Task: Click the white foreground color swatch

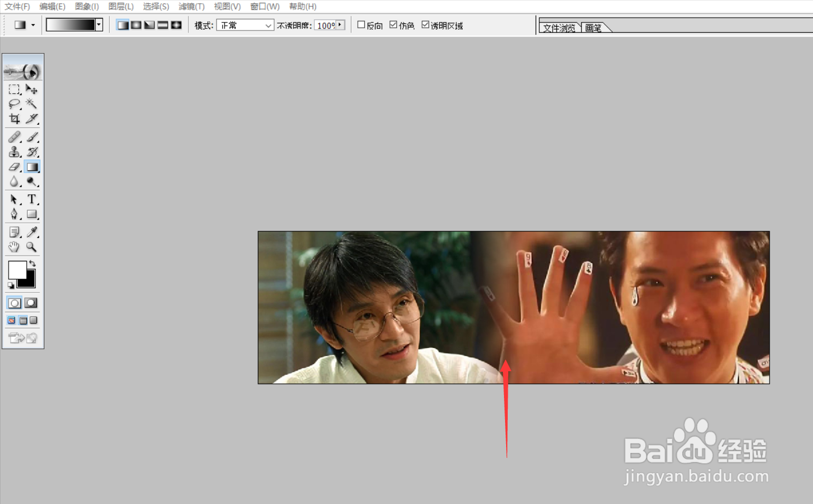Action: point(17,269)
